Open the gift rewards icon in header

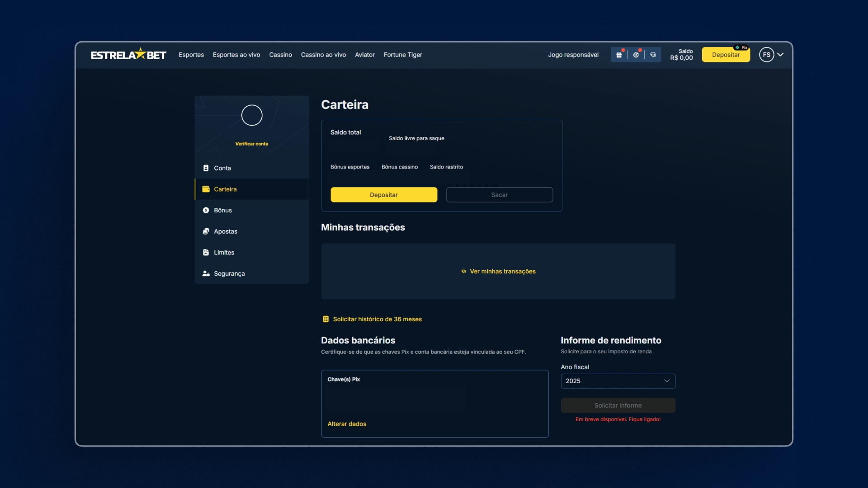pyautogui.click(x=619, y=55)
